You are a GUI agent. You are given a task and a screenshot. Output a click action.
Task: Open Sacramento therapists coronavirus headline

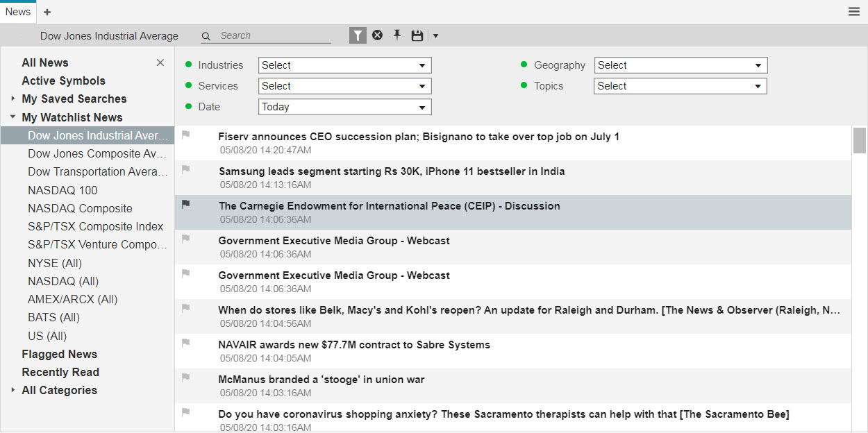tap(503, 414)
